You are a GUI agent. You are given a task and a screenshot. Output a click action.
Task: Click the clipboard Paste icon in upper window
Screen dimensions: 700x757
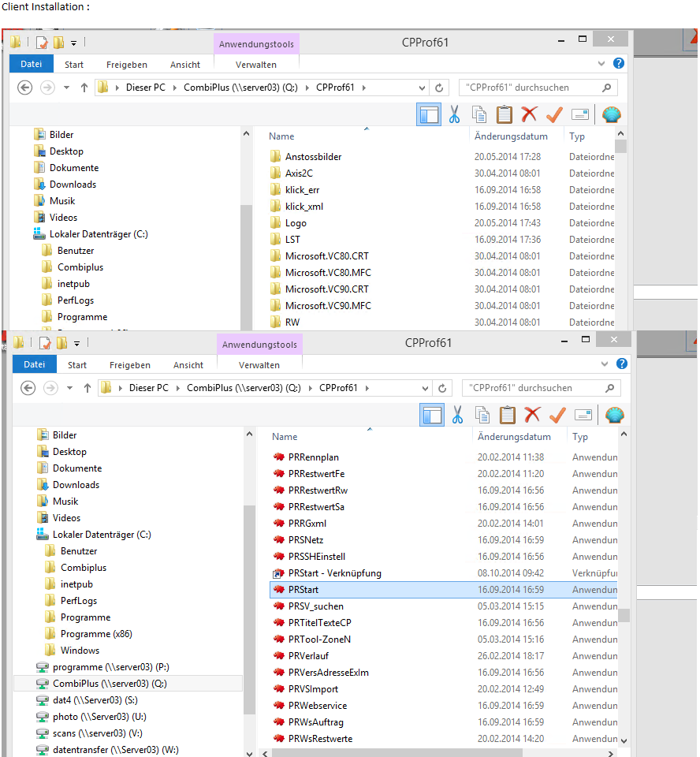(505, 114)
